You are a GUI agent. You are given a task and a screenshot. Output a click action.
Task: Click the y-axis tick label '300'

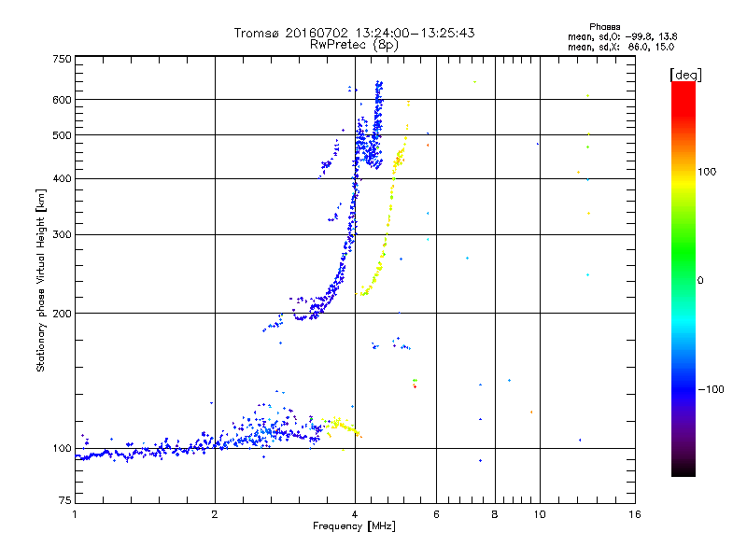62,235
